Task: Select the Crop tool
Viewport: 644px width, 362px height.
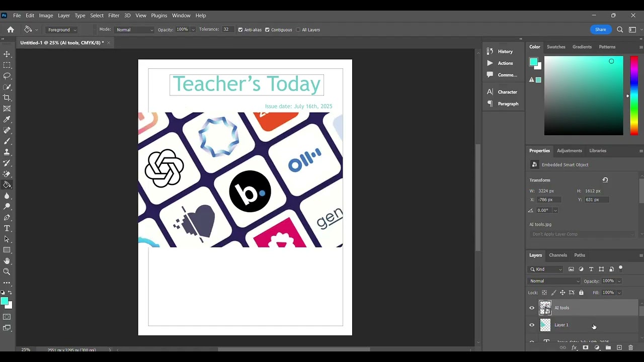Action: pos(7,98)
